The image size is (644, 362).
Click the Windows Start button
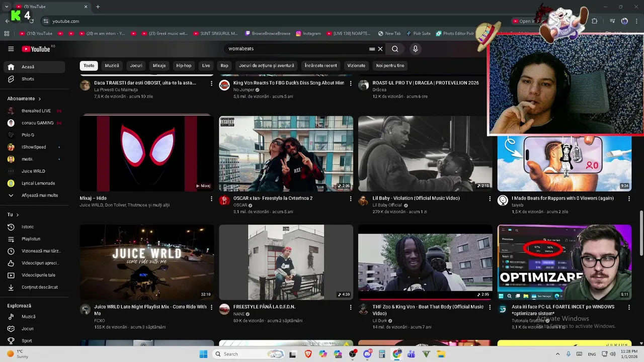(x=203, y=354)
